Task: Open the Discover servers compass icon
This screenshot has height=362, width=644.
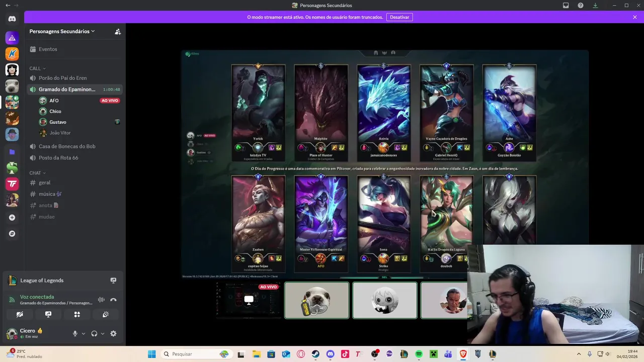Action: 12,234
